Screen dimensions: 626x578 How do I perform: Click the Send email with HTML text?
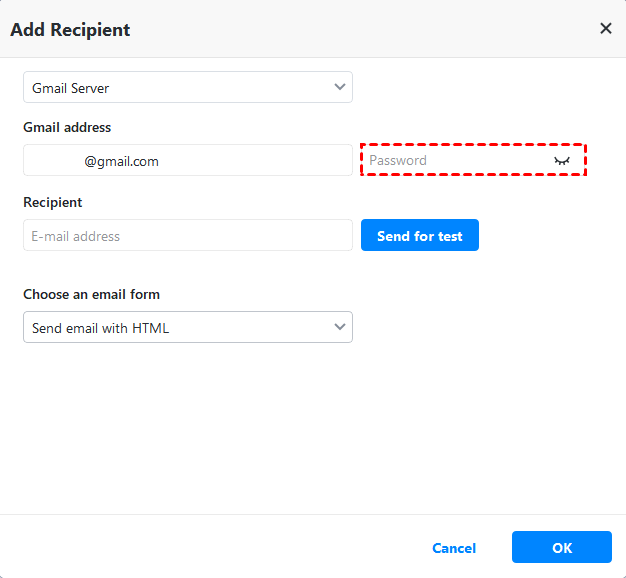coord(100,328)
